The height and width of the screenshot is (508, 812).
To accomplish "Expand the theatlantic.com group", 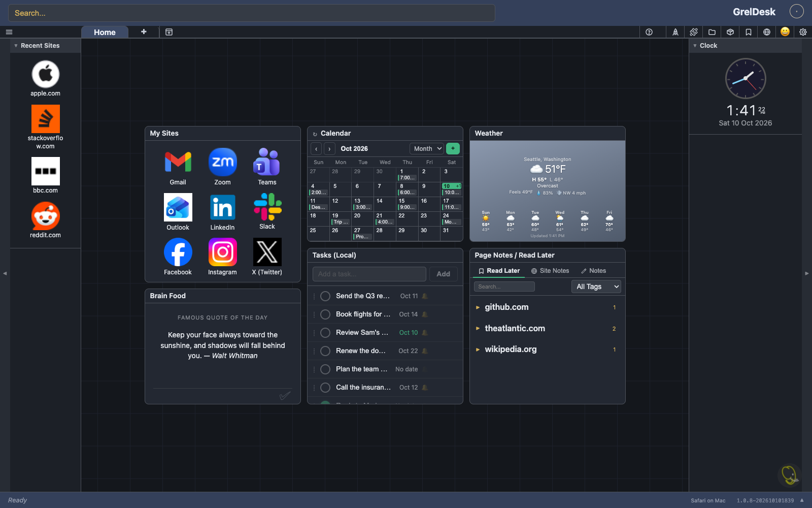I will point(478,329).
